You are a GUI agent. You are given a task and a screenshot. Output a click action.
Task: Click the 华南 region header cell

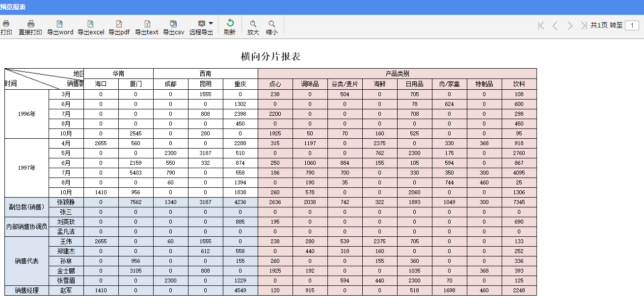point(118,74)
